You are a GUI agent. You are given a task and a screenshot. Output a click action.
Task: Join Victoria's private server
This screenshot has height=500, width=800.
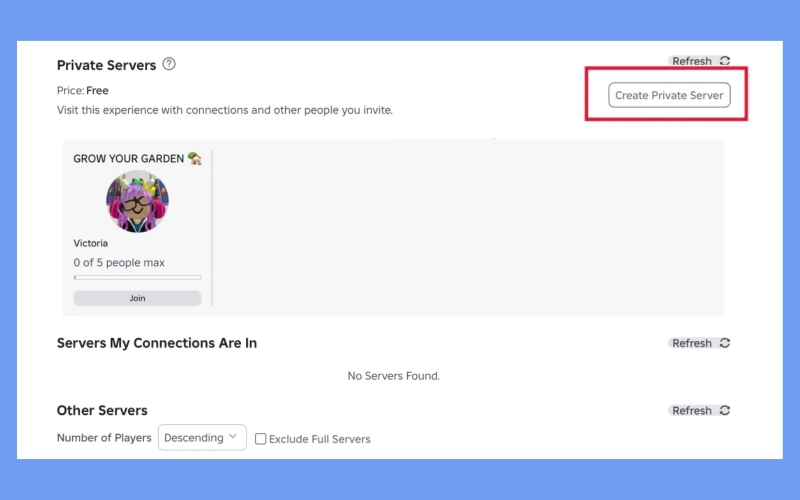pos(137,298)
